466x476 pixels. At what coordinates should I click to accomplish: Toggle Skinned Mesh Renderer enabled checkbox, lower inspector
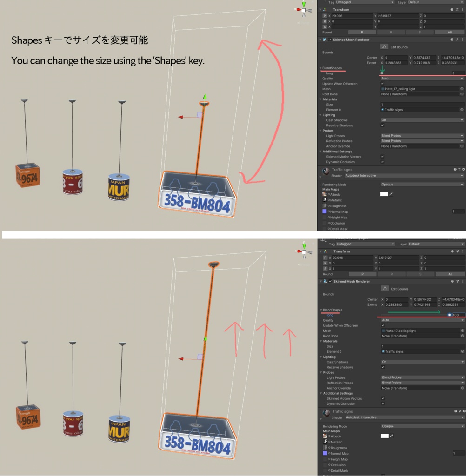330,281
